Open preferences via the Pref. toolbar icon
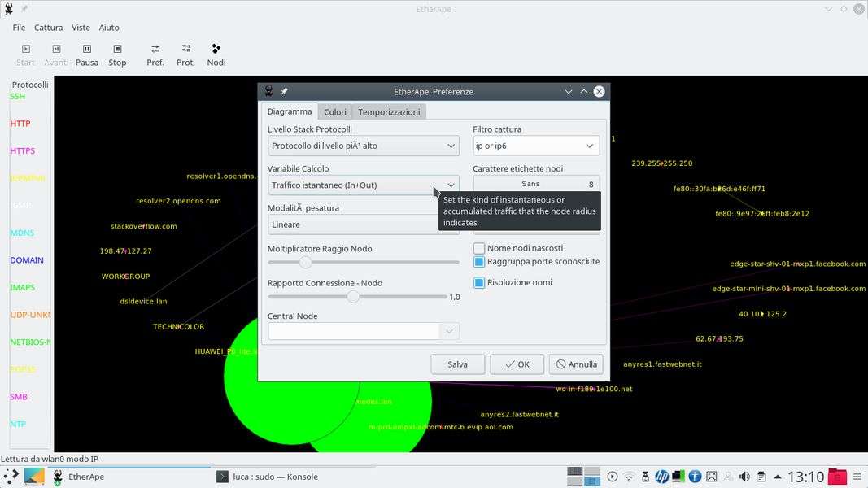Viewport: 868px width, 488px height. click(x=155, y=54)
